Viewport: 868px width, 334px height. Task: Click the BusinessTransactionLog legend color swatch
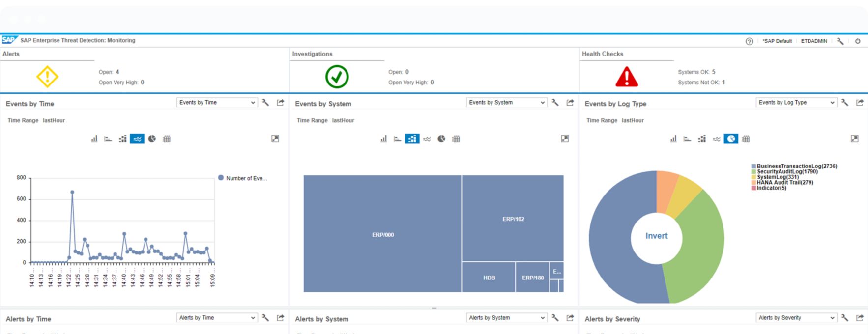753,167
